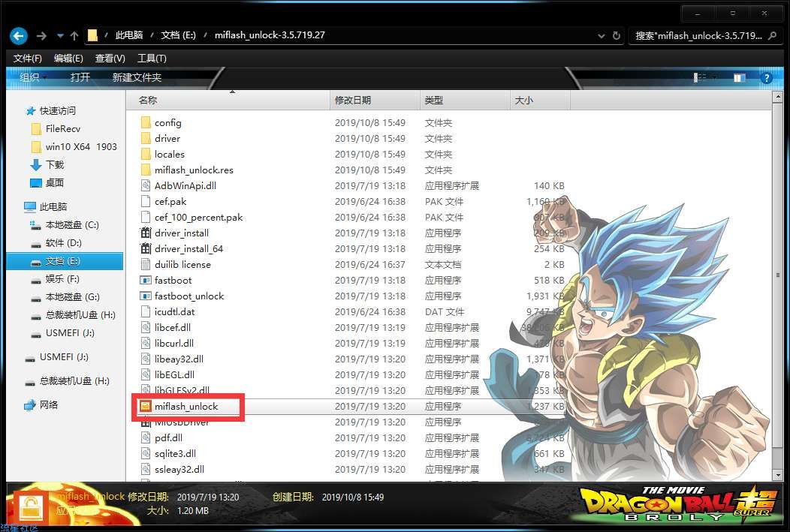
Task: Click the Forward navigation arrow
Action: (x=42, y=36)
